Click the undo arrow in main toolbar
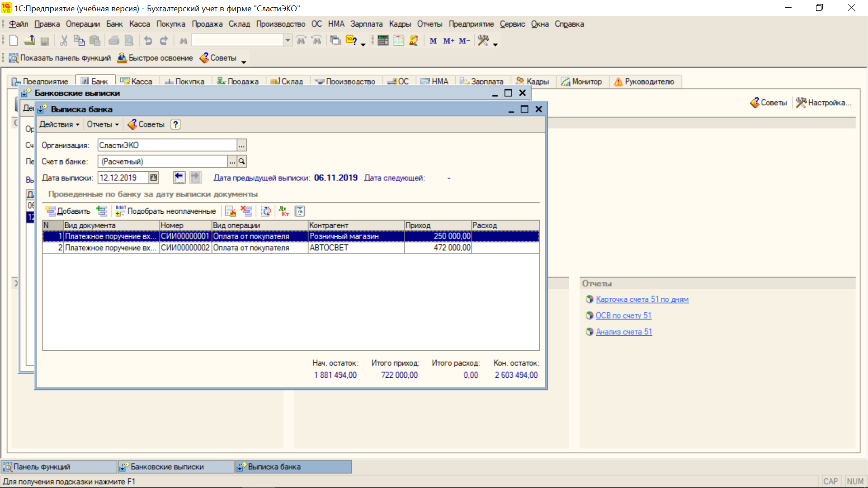Image resolution: width=868 pixels, height=488 pixels. pyautogui.click(x=148, y=41)
